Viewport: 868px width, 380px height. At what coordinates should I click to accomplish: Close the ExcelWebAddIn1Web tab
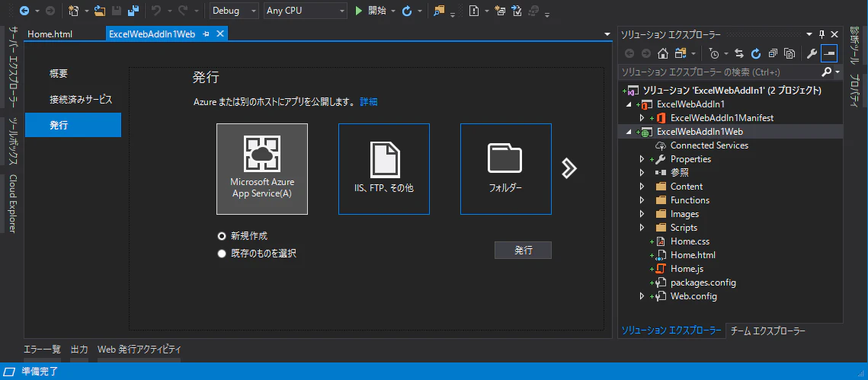pyautogui.click(x=219, y=34)
